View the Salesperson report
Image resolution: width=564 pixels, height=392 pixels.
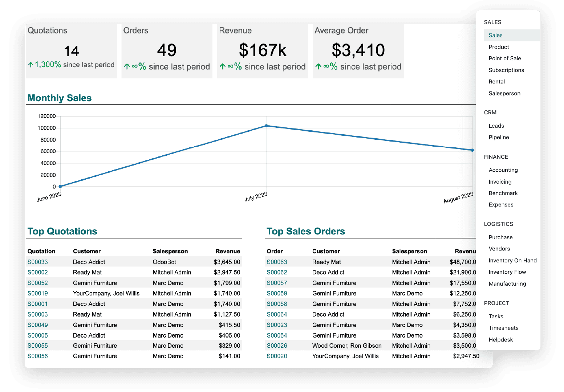point(504,93)
